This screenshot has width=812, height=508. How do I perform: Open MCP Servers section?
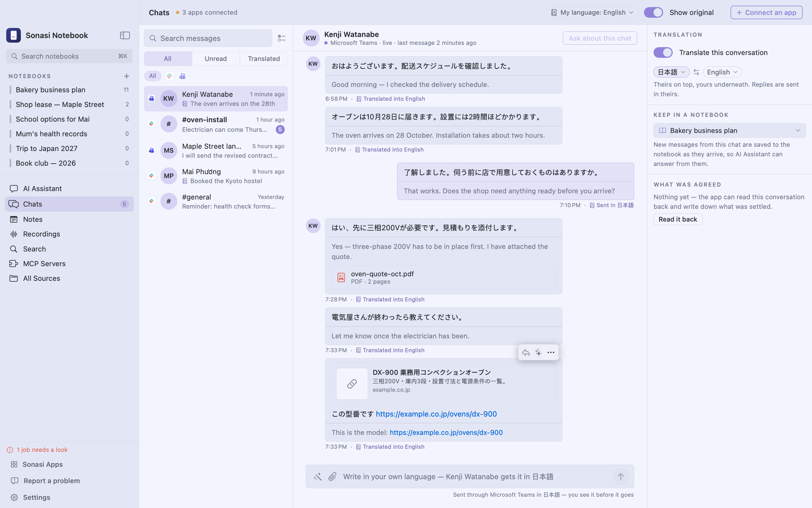point(69,264)
